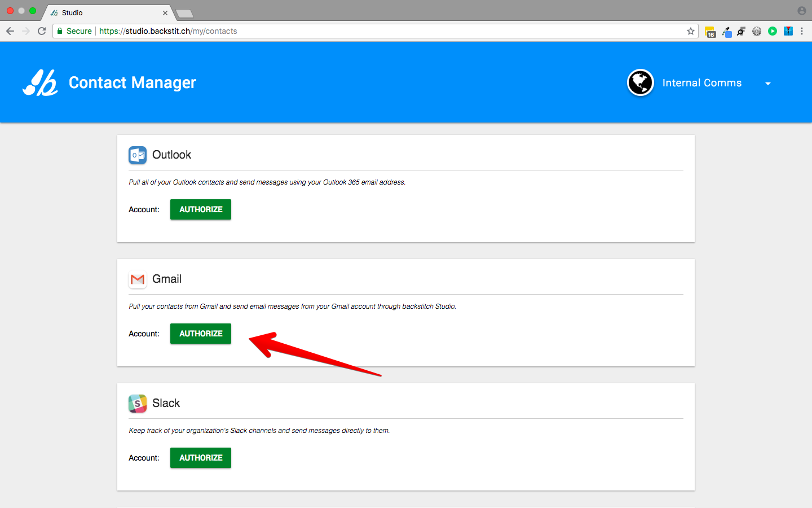Open the green play button extension
The width and height of the screenshot is (812, 508).
773,31
